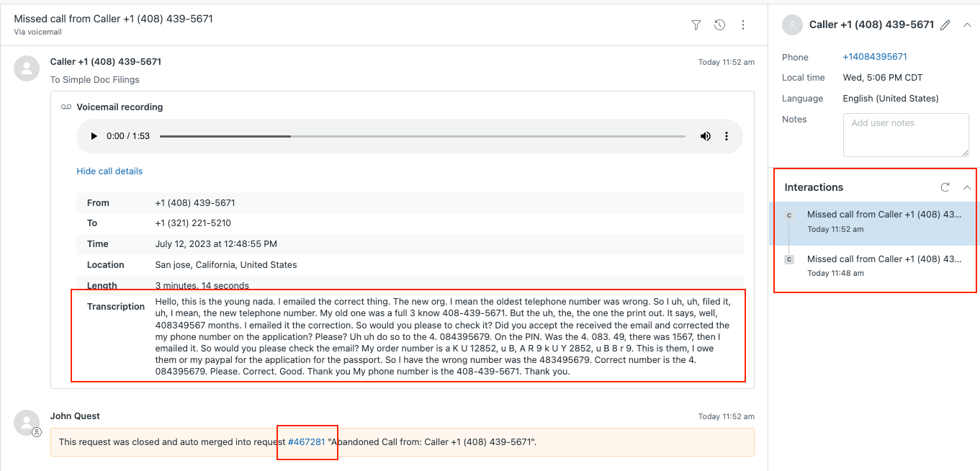Viewport: 980px width, 471px height.
Task: Open the three-dot more options menu in header
Action: click(743, 24)
